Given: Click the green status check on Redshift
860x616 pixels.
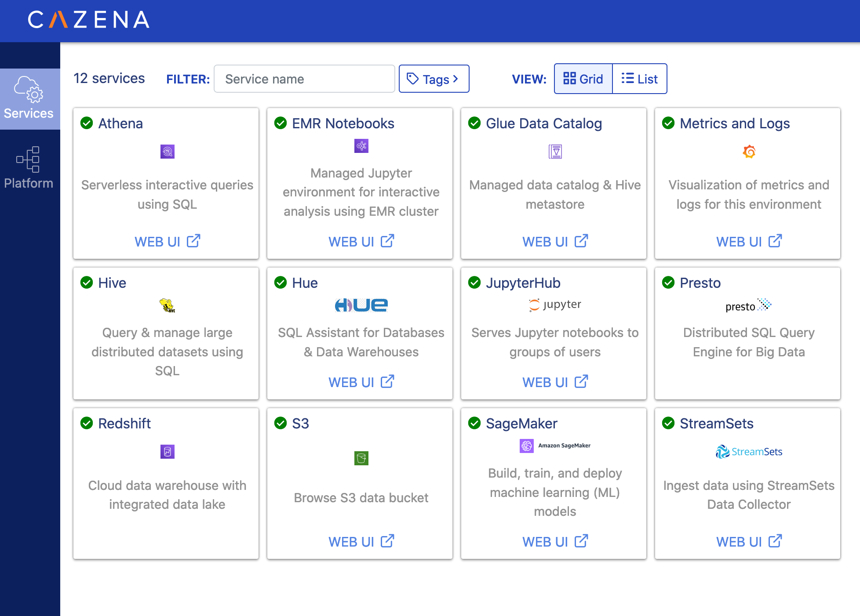Looking at the screenshot, I should click(87, 423).
